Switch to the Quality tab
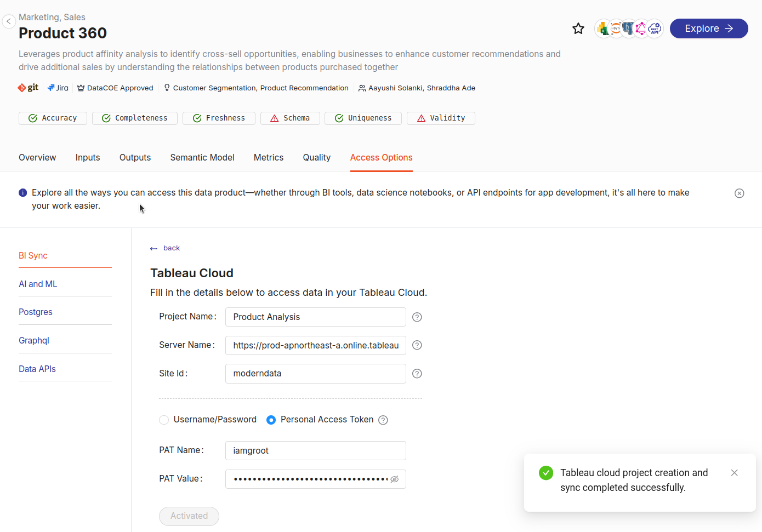The height and width of the screenshot is (532, 762). tap(317, 158)
